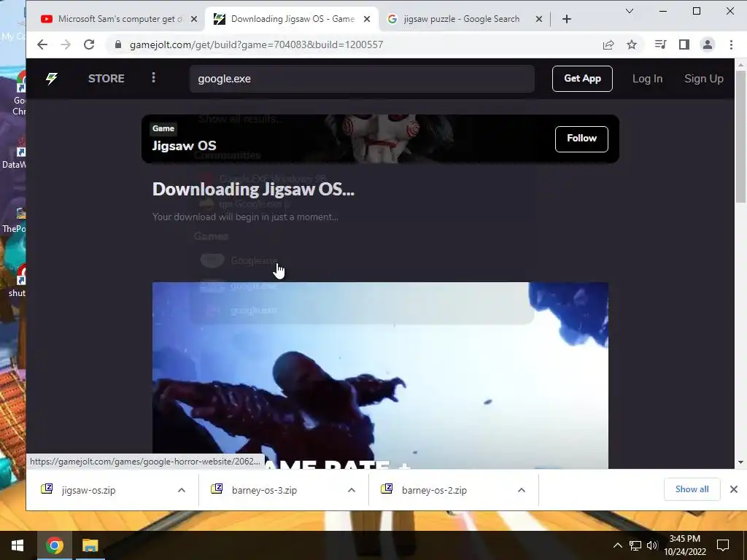Image resolution: width=747 pixels, height=560 pixels.
Task: Click the taskbar clock and date
Action: [684, 545]
